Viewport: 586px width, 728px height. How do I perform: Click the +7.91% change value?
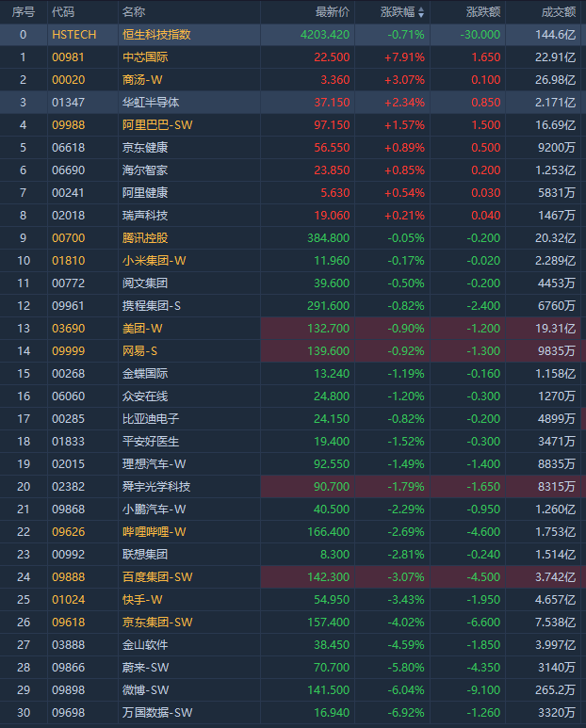(404, 57)
